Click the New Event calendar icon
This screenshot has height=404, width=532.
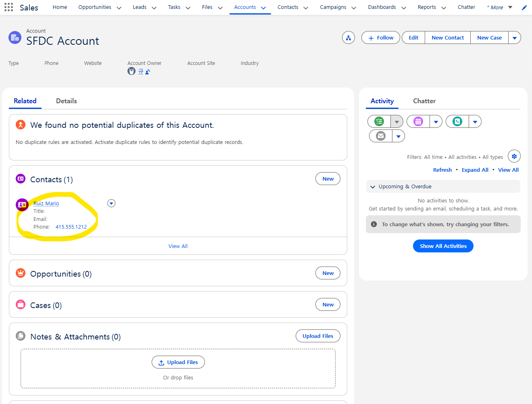[418, 121]
